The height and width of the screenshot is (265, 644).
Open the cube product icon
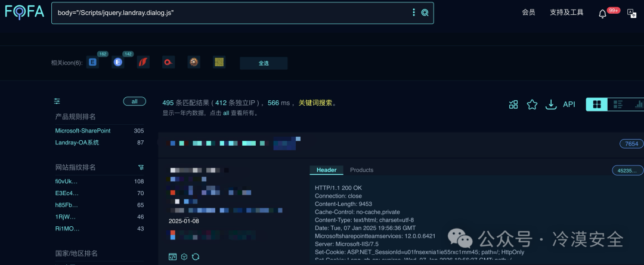(184, 257)
